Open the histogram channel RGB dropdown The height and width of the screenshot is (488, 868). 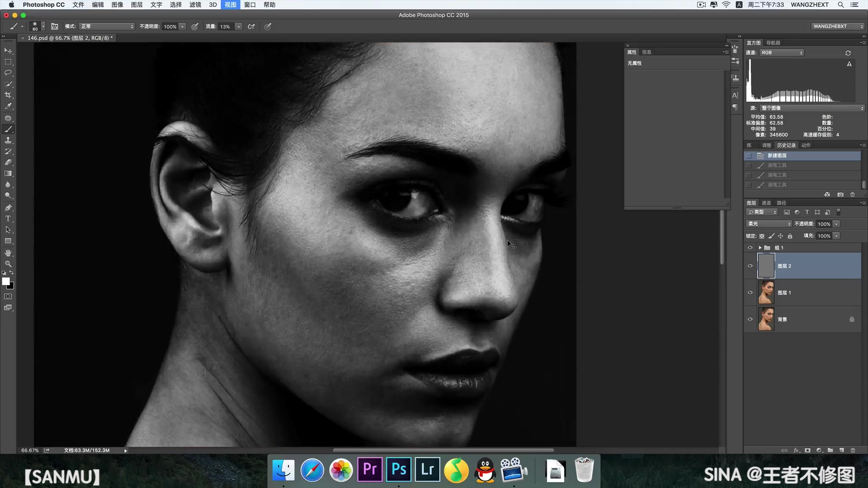[782, 53]
